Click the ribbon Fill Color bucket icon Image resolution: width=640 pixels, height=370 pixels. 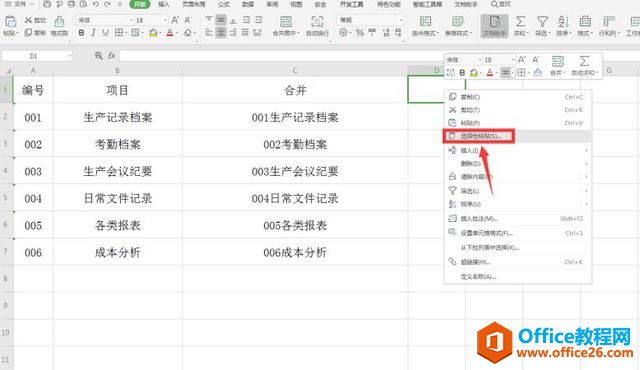[x=153, y=33]
